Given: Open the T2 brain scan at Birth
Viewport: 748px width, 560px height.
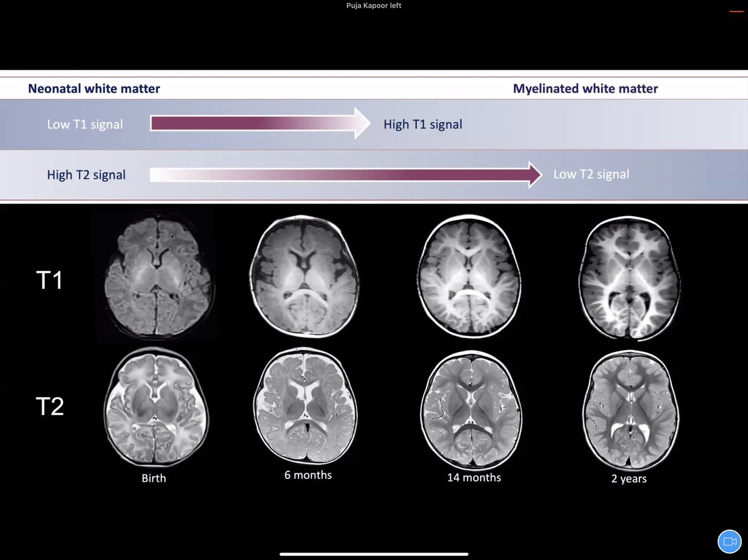Looking at the screenshot, I should pos(157,406).
